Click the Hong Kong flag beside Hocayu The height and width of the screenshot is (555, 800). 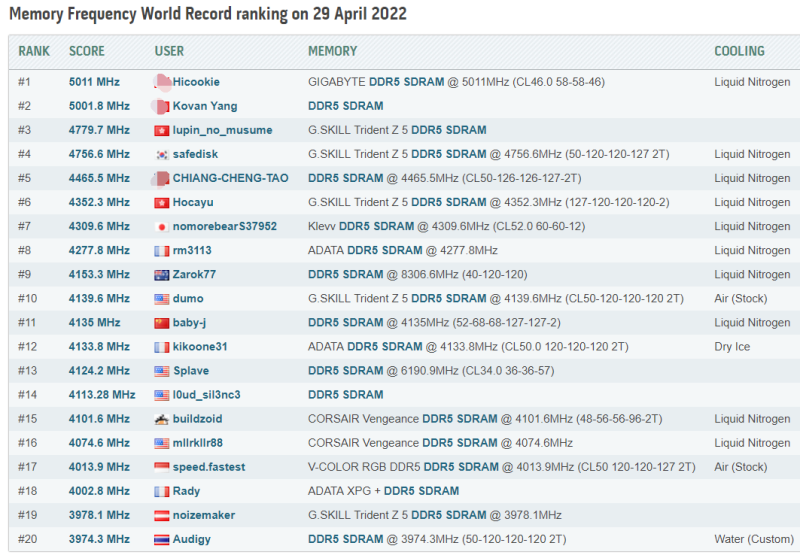tap(162, 203)
